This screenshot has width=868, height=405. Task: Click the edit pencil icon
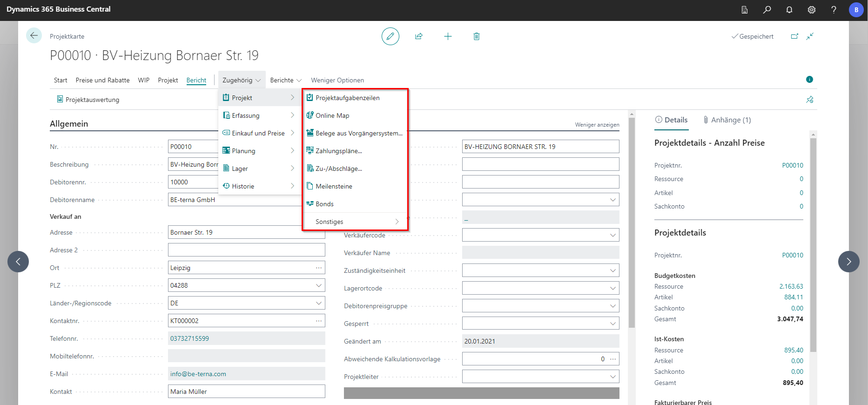(390, 36)
